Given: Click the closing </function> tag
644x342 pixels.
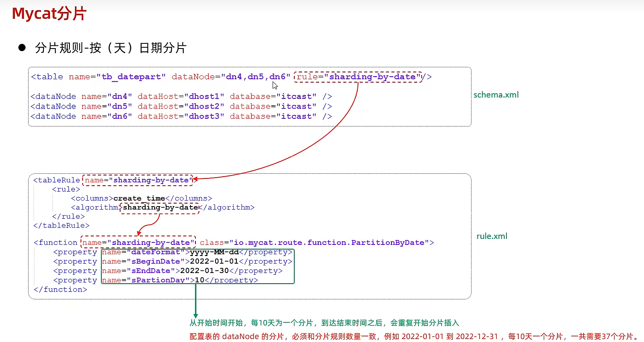Looking at the screenshot, I should (x=60, y=290).
